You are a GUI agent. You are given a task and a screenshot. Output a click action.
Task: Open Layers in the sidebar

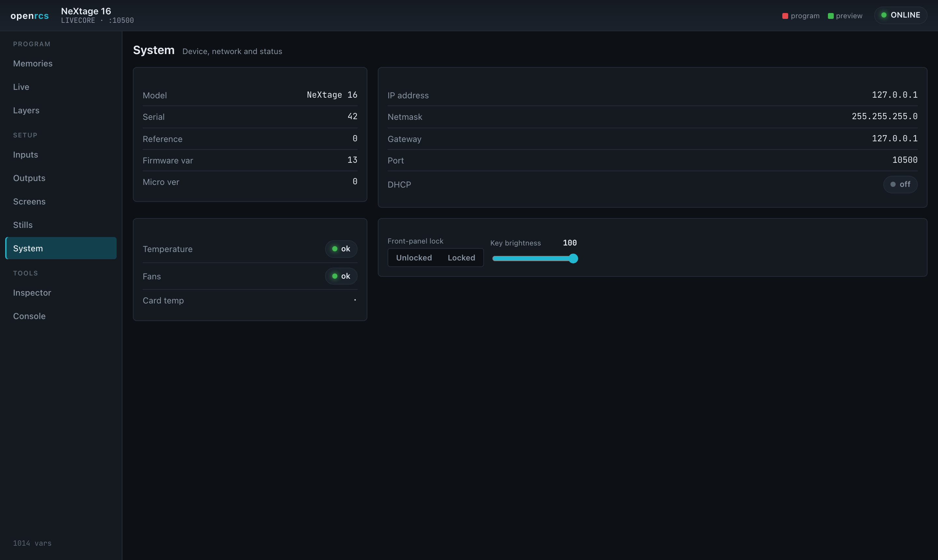click(61, 110)
